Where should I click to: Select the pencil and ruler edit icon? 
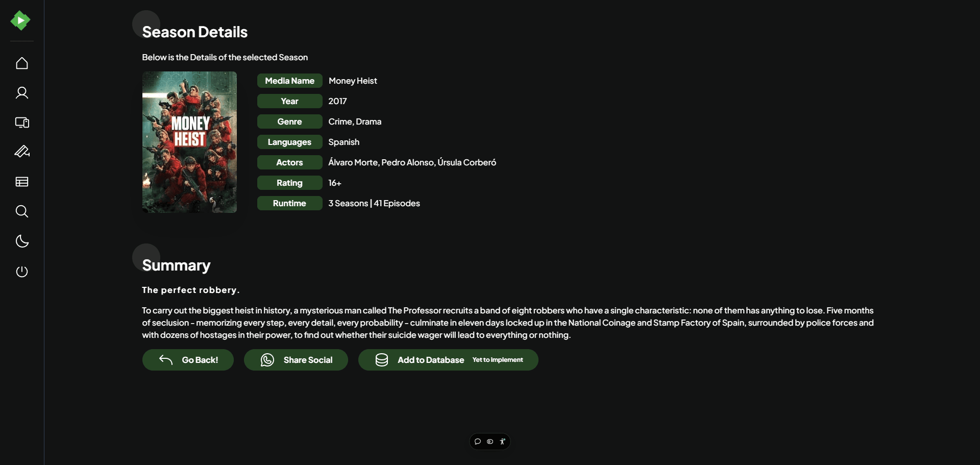(22, 152)
